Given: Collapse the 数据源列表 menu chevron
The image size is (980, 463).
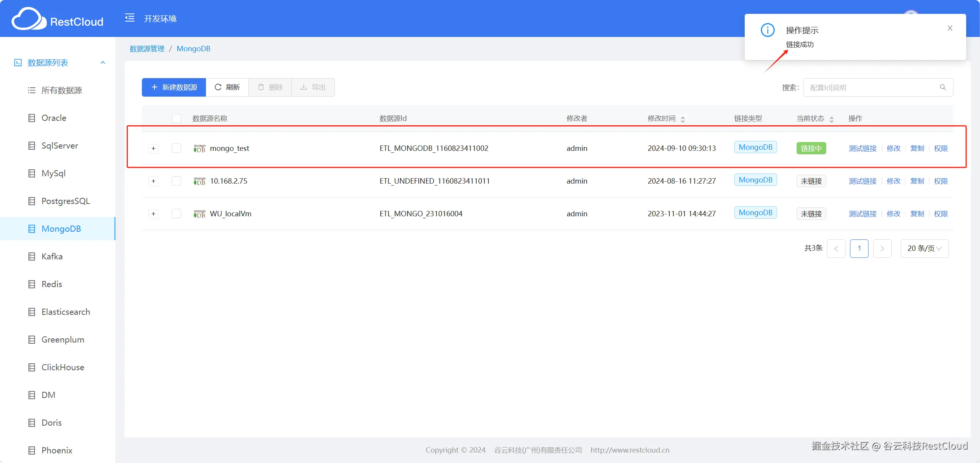Looking at the screenshot, I should point(103,62).
